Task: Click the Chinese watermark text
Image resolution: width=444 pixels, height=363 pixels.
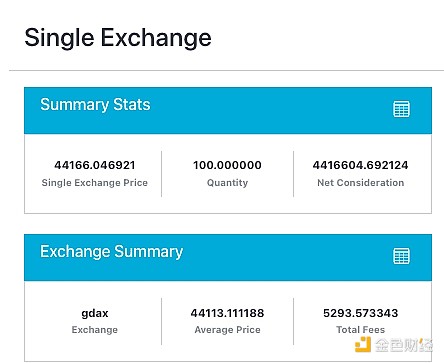Action: [x=404, y=345]
